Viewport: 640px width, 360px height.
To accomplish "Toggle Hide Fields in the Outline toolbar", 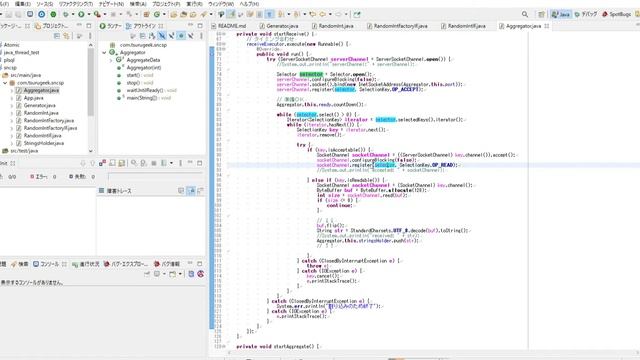I will coord(162,36).
